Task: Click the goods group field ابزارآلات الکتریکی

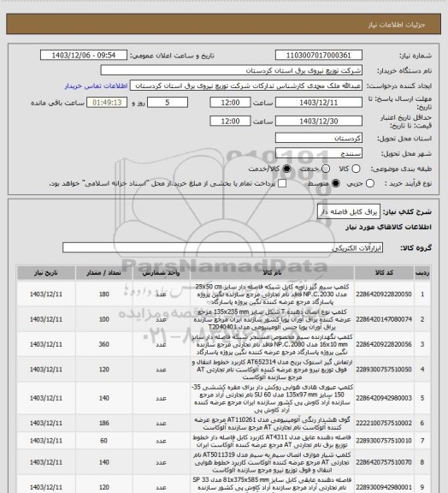Action: 222,247
